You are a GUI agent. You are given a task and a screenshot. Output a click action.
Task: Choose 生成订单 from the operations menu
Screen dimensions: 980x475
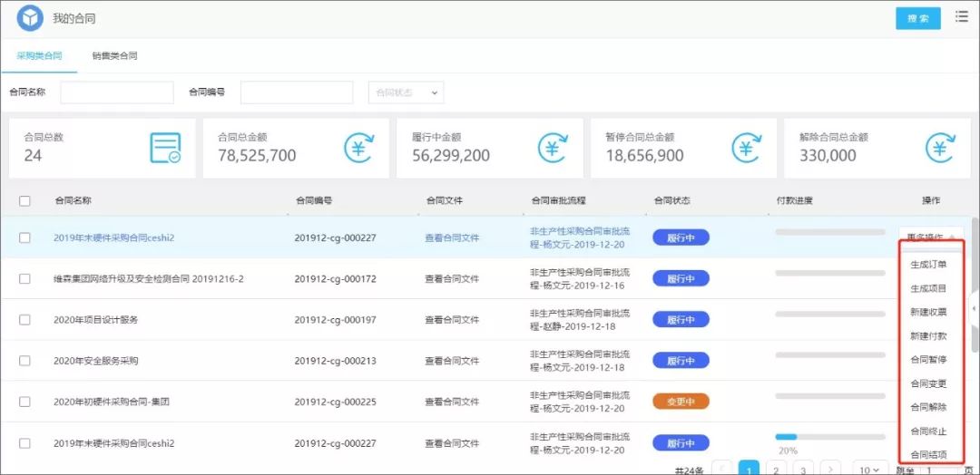[929, 264]
